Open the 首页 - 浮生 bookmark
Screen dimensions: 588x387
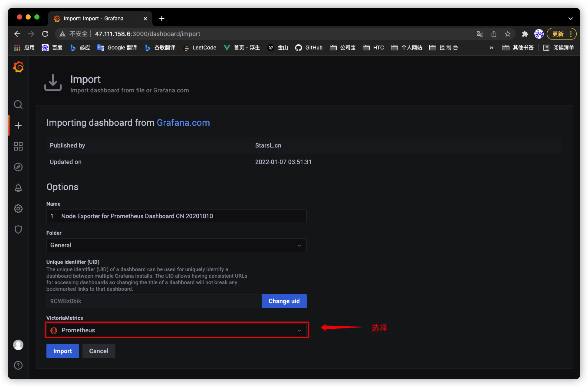point(242,48)
